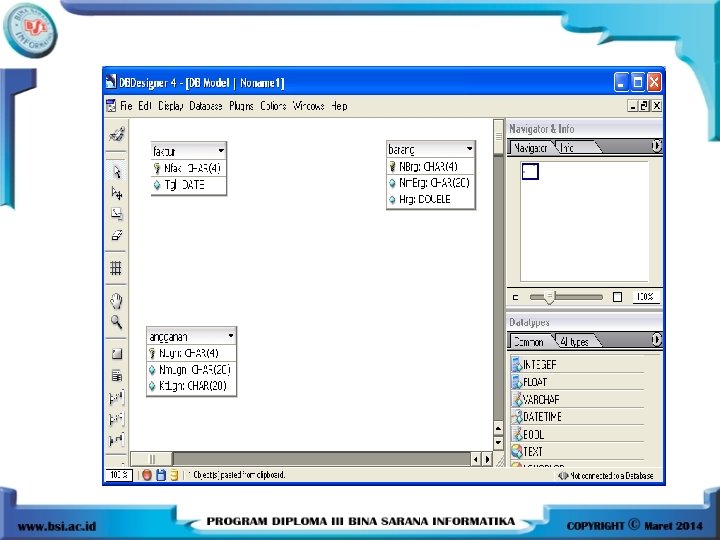The height and width of the screenshot is (540, 720).
Task: Expand the faktur table dropdown arrow
Action: tap(221, 150)
